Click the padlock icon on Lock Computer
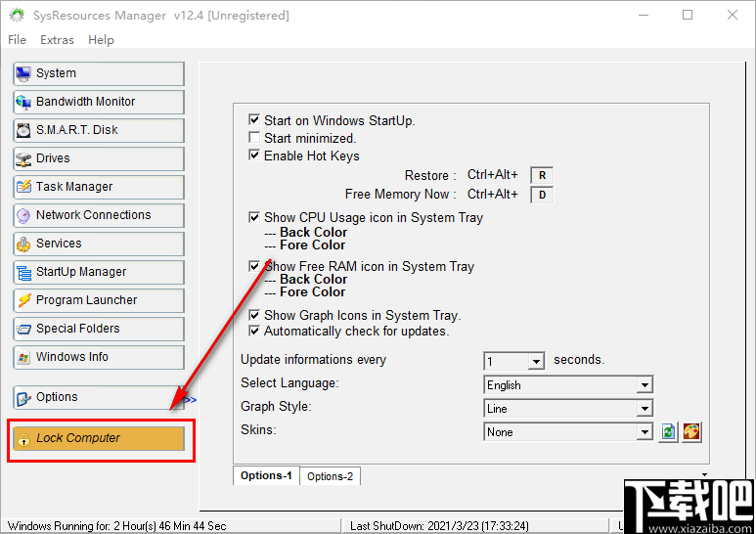The width and height of the screenshot is (756, 534). [23, 438]
